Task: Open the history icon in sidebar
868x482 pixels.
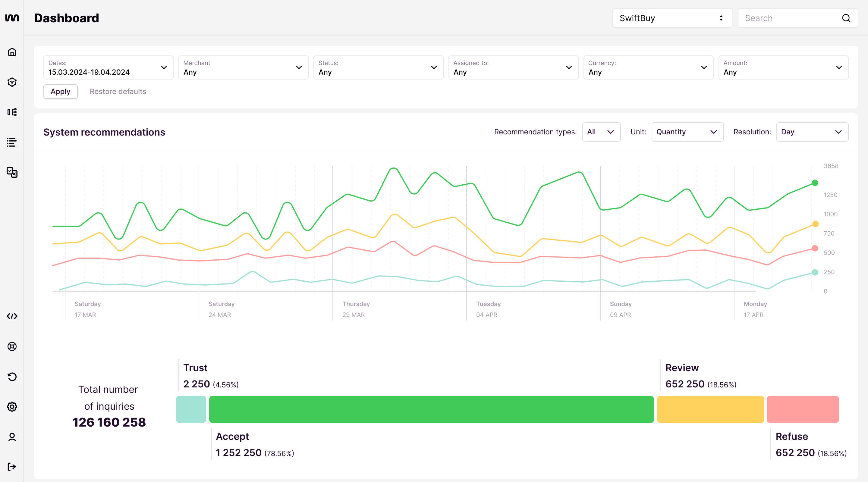Action: point(12,377)
